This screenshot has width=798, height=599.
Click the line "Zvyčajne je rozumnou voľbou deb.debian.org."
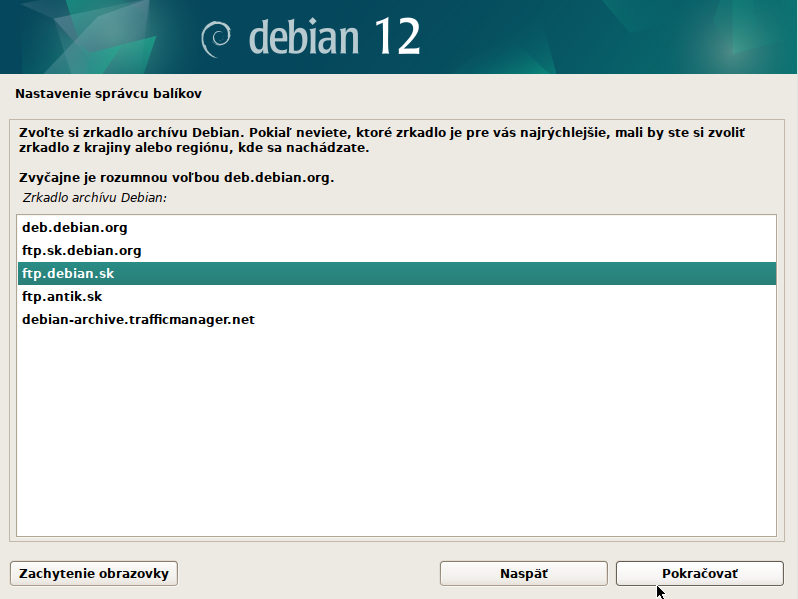pos(176,178)
